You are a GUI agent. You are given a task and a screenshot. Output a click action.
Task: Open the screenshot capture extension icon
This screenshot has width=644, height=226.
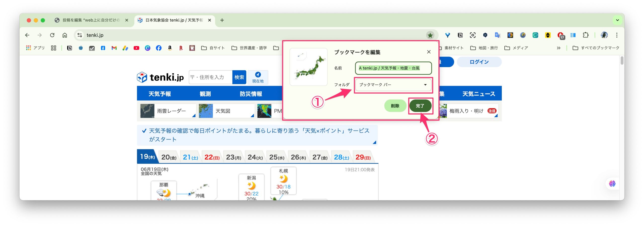[x=473, y=35]
